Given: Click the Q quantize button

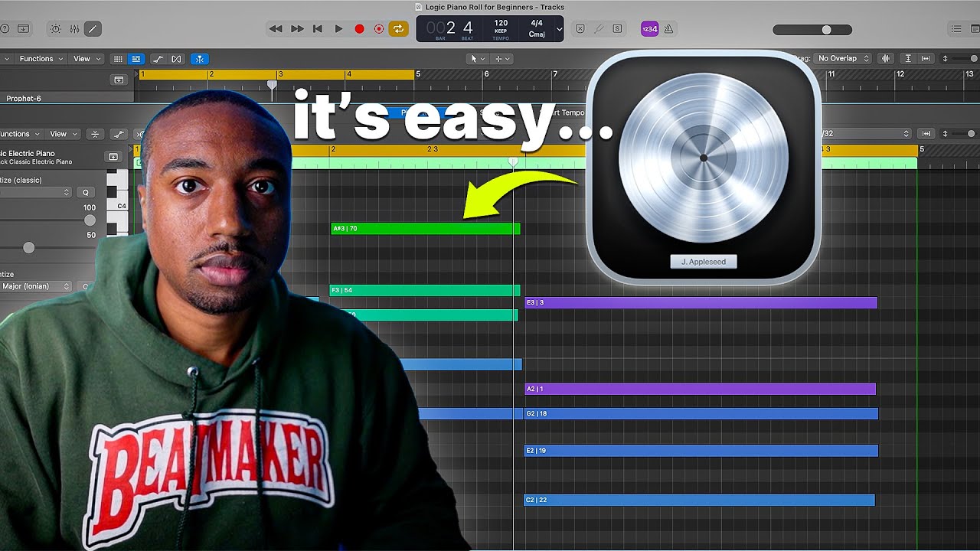Looking at the screenshot, I should click(x=86, y=193).
